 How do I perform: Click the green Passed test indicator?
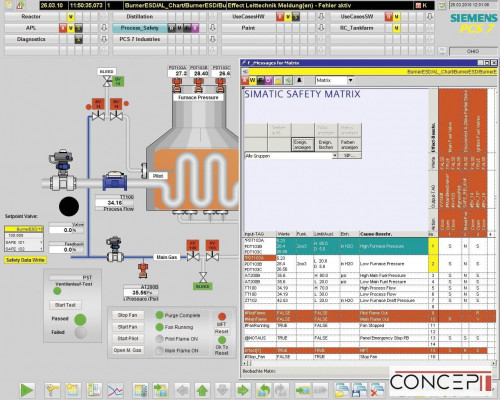click(80, 319)
